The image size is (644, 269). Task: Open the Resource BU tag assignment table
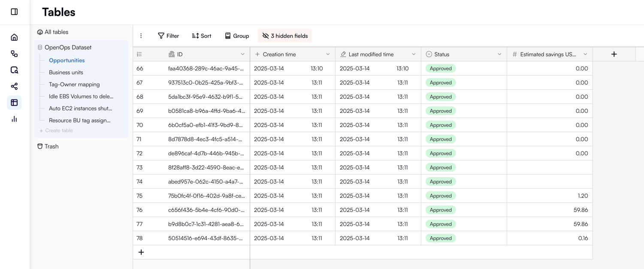point(79,121)
